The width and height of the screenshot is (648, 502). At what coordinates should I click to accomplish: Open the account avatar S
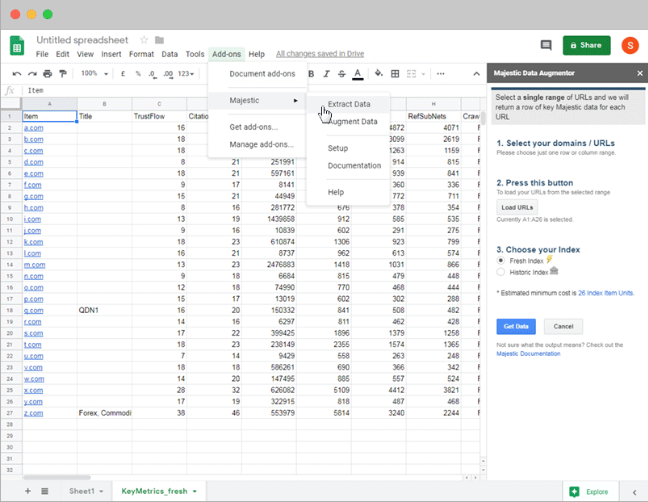(630, 45)
